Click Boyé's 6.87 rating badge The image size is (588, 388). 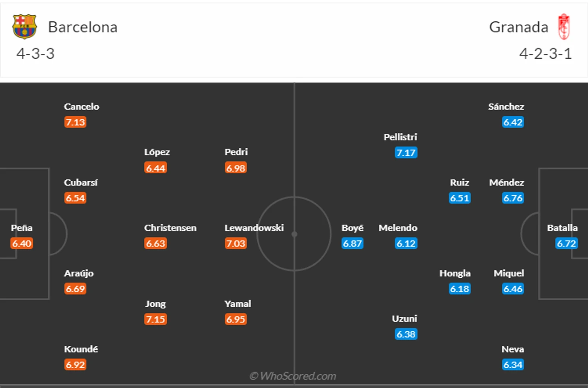352,244
